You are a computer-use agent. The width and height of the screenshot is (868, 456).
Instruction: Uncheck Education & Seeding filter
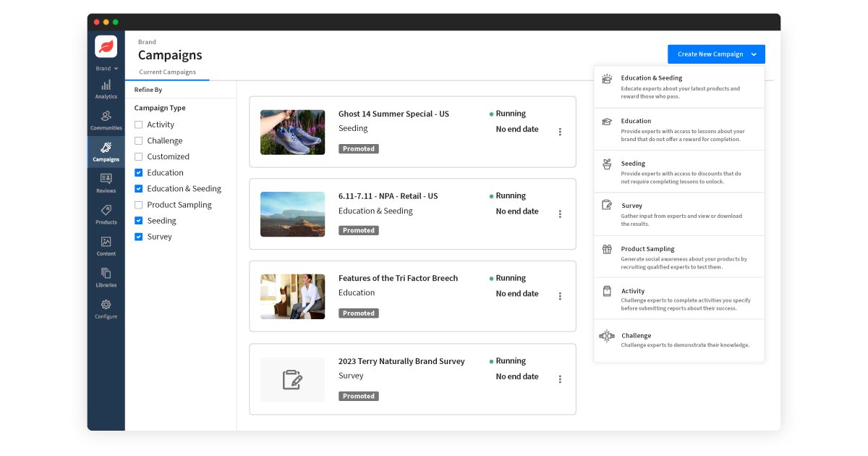tap(138, 188)
